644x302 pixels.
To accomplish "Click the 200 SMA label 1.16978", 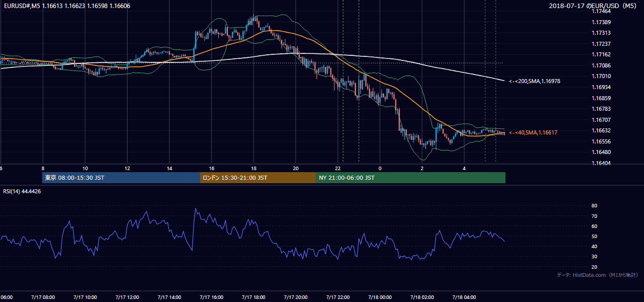I will click(x=535, y=81).
